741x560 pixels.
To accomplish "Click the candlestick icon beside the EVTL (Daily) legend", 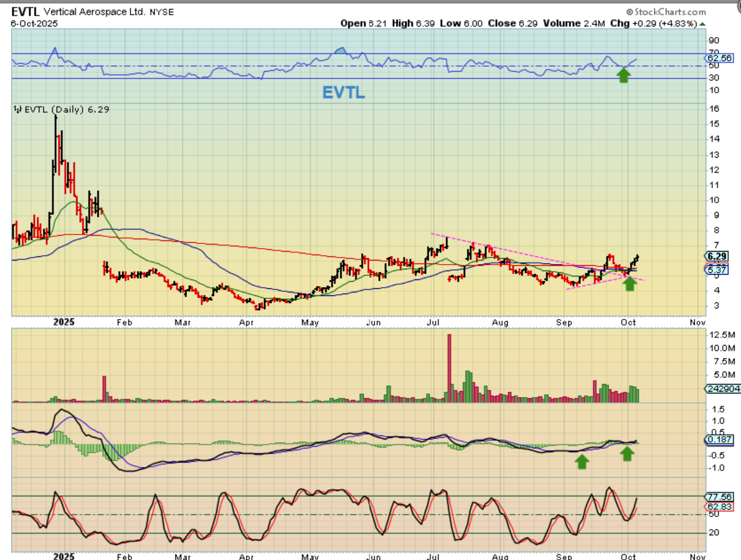I will (x=17, y=109).
